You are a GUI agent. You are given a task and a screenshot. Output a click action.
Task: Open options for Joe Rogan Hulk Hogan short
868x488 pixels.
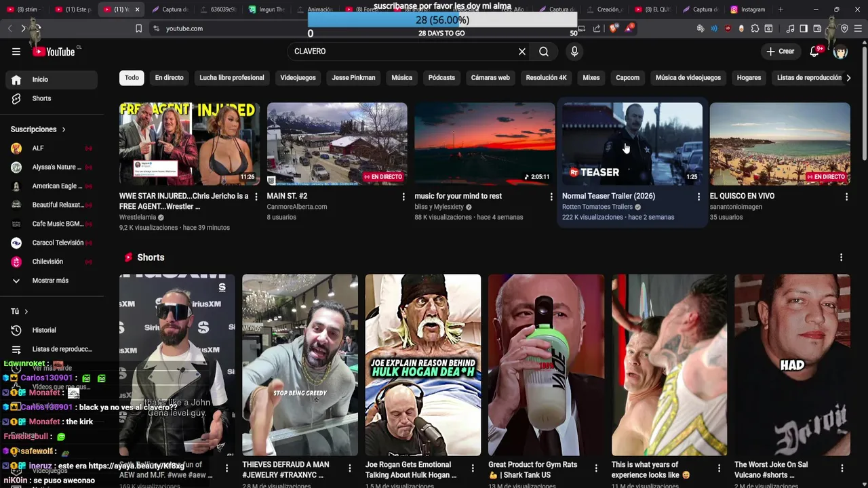473,468
